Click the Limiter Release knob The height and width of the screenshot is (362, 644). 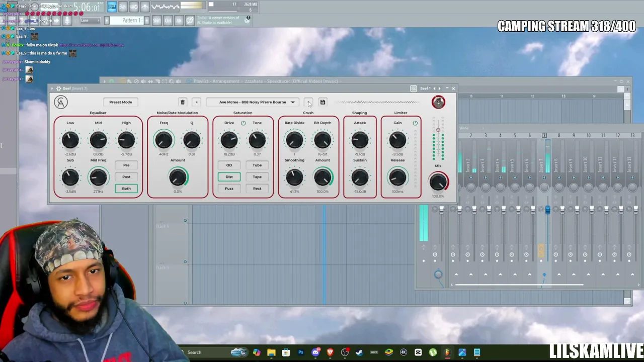click(397, 177)
